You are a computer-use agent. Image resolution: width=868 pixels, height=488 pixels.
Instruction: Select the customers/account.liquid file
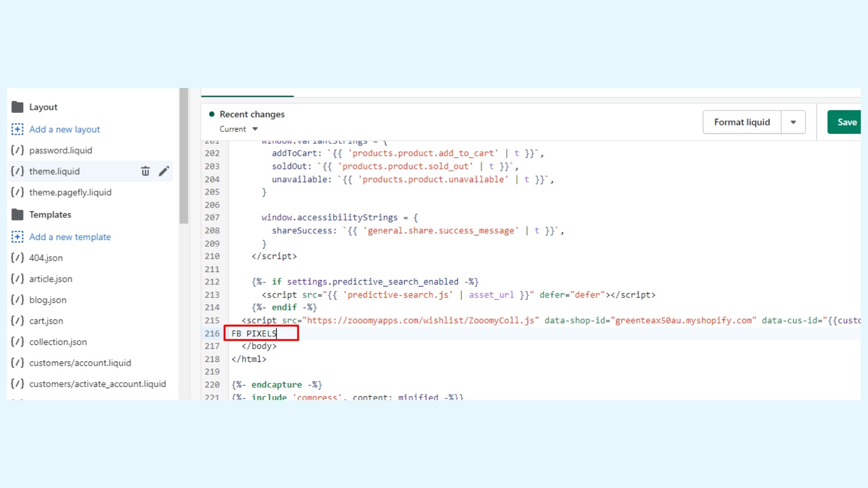80,362
